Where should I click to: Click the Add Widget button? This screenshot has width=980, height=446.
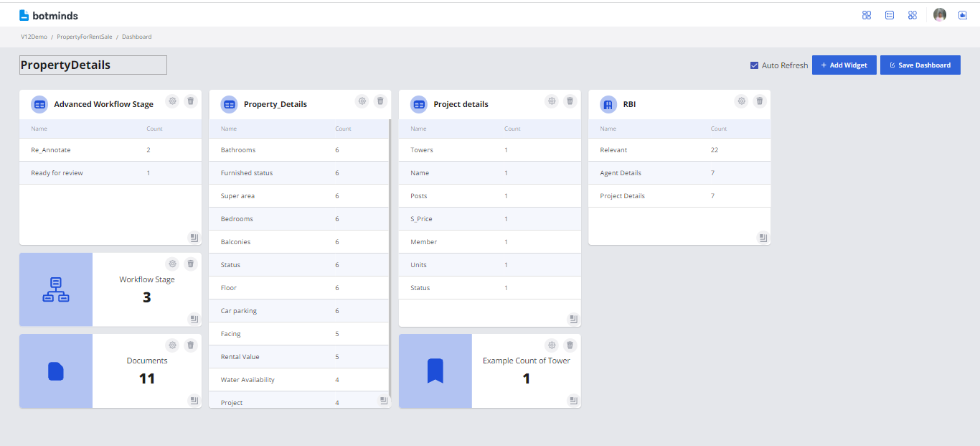point(844,65)
